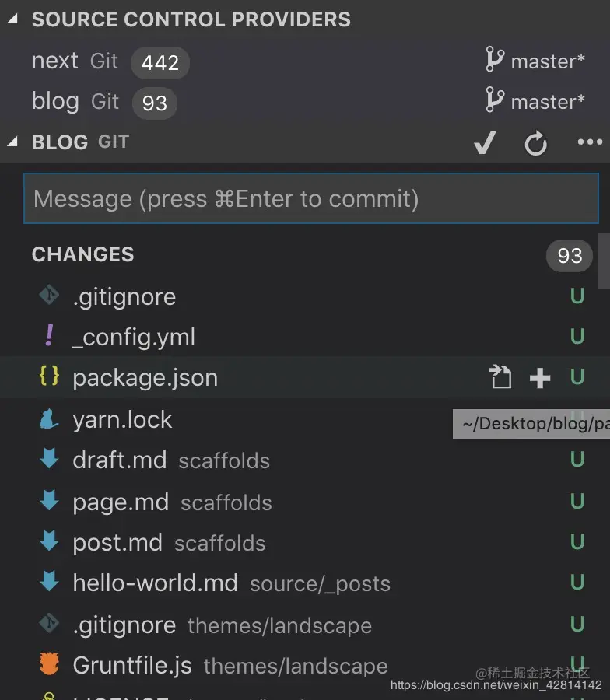Viewport: 610px width, 700px height.
Task: Open draft.md in scaffolds
Action: (119, 460)
